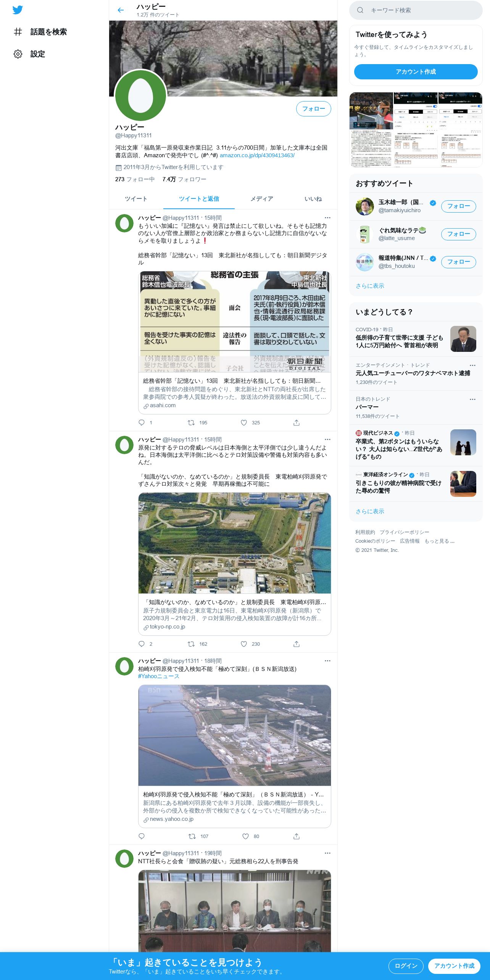Open 東洋経済オンライン 引きこもり article
This screenshot has height=980, width=490.
pos(416,483)
